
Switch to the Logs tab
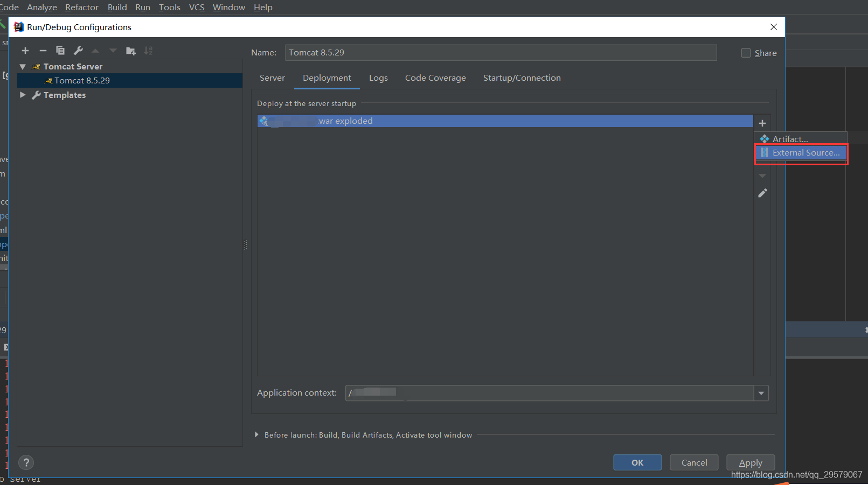tap(378, 78)
